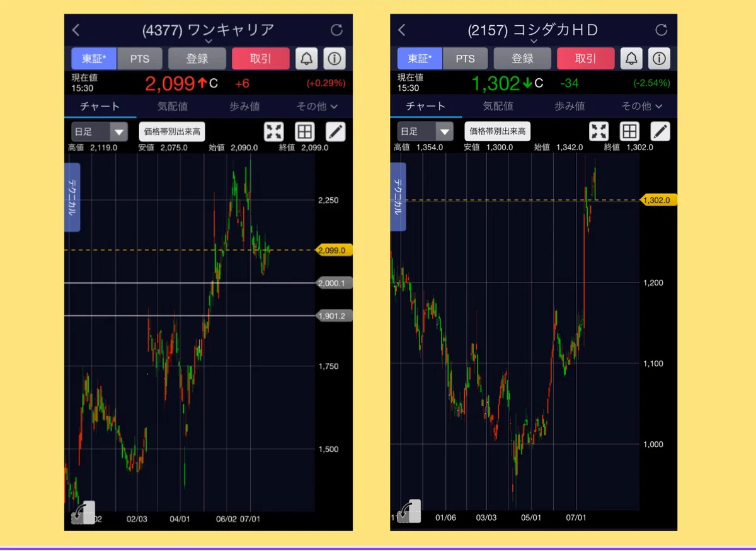Tap the 2,099.0 current price marker
This screenshot has height=551, width=756.
click(x=333, y=250)
